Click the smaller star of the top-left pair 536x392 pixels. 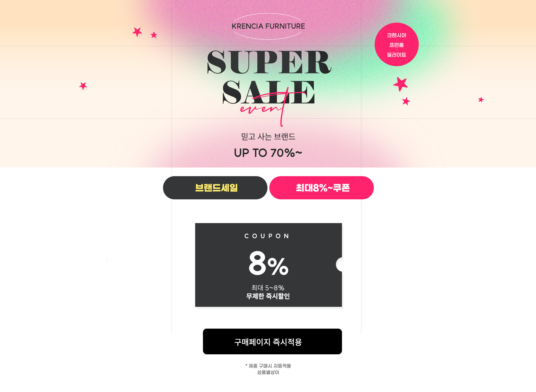click(x=154, y=35)
